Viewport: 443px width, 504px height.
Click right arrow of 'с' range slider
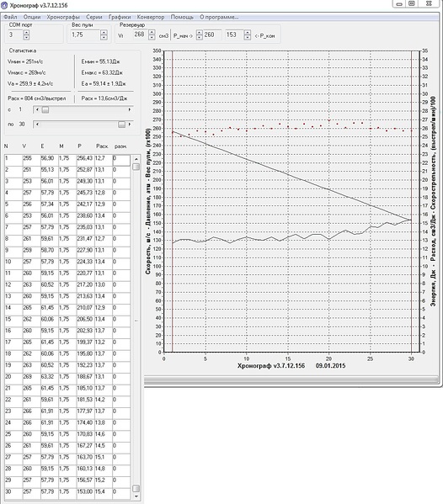coord(130,110)
